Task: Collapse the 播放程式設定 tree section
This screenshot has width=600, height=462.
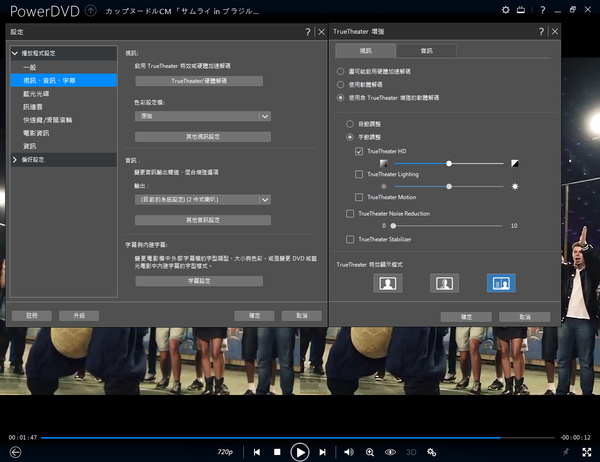Action: pyautogui.click(x=15, y=52)
